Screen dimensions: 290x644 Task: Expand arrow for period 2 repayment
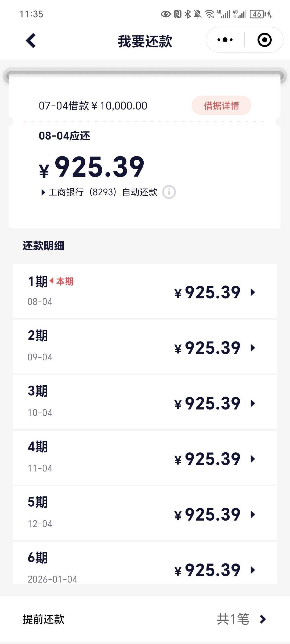(x=253, y=348)
